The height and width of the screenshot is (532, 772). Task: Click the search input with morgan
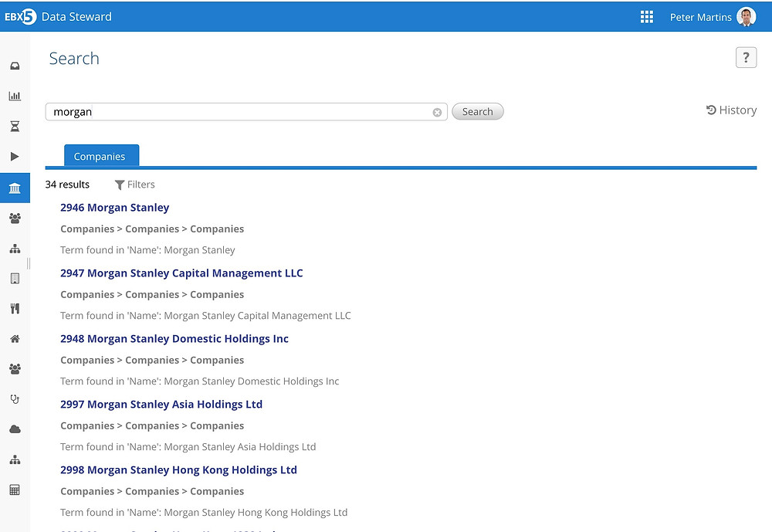[x=246, y=112]
